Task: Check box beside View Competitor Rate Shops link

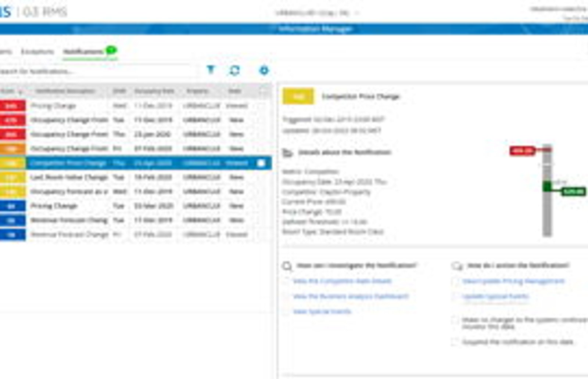Action: (x=286, y=281)
